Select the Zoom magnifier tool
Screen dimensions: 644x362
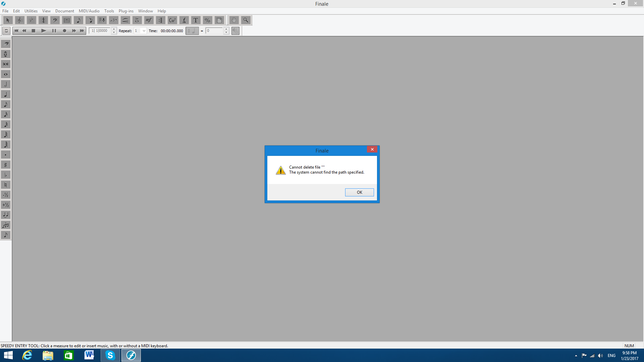click(x=246, y=20)
